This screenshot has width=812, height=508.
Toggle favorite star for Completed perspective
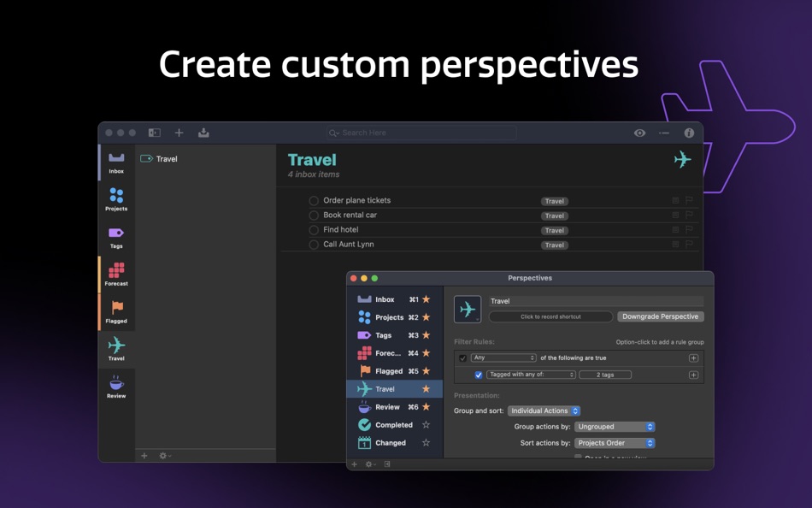coord(427,424)
